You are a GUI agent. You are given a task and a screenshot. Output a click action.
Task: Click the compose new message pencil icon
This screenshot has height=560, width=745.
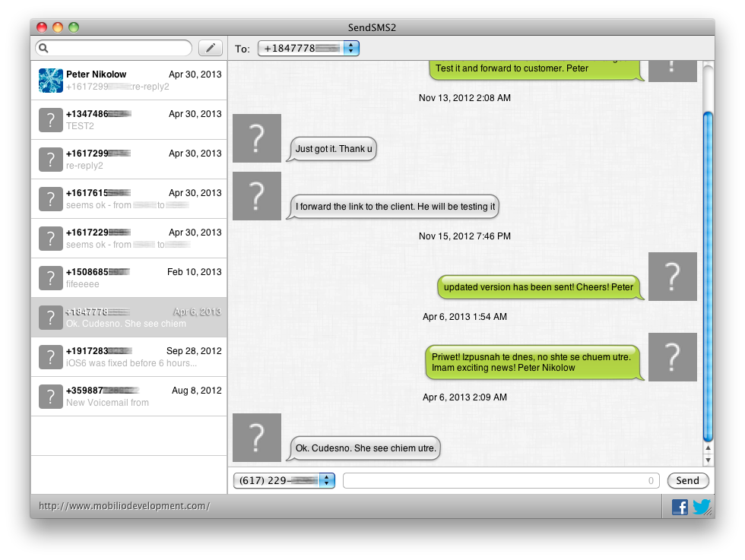[x=211, y=48]
